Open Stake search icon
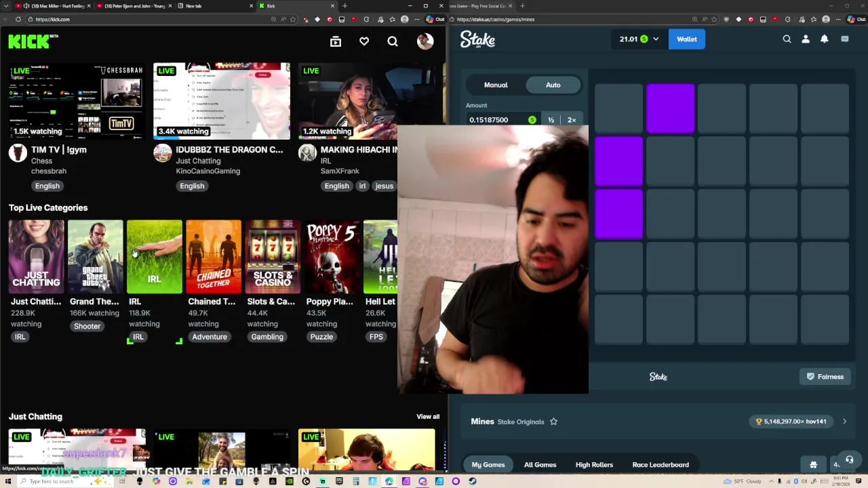 point(787,39)
